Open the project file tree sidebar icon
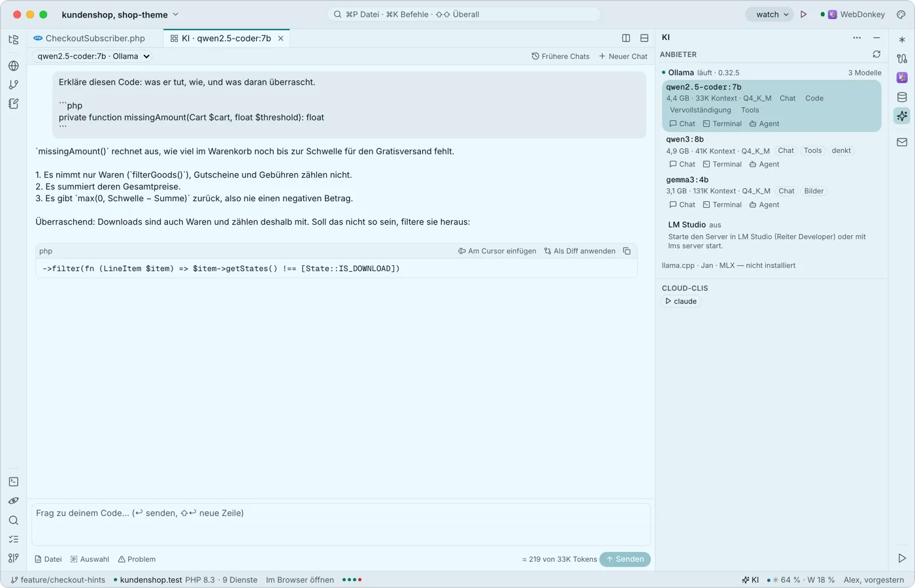The image size is (915, 588). [x=14, y=40]
